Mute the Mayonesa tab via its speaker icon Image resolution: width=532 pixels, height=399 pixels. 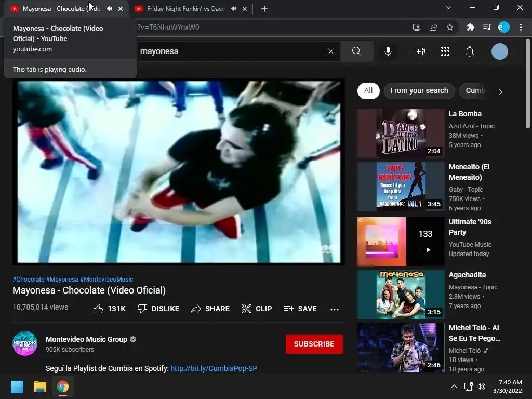(x=109, y=9)
